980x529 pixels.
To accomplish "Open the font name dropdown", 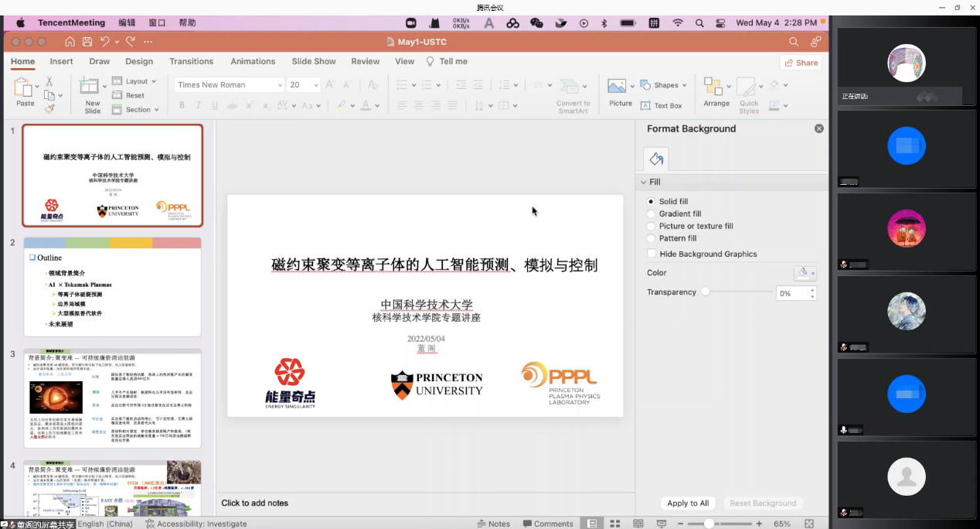I will pyautogui.click(x=279, y=85).
